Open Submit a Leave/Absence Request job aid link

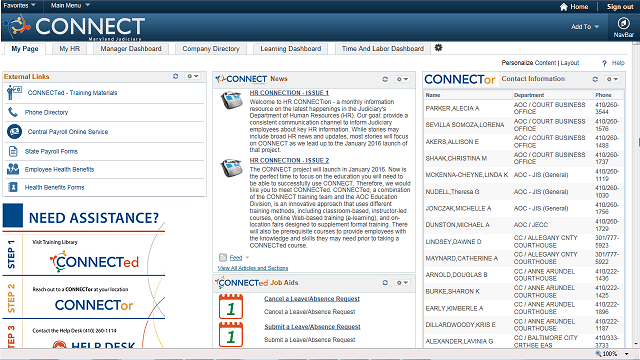tap(312, 327)
